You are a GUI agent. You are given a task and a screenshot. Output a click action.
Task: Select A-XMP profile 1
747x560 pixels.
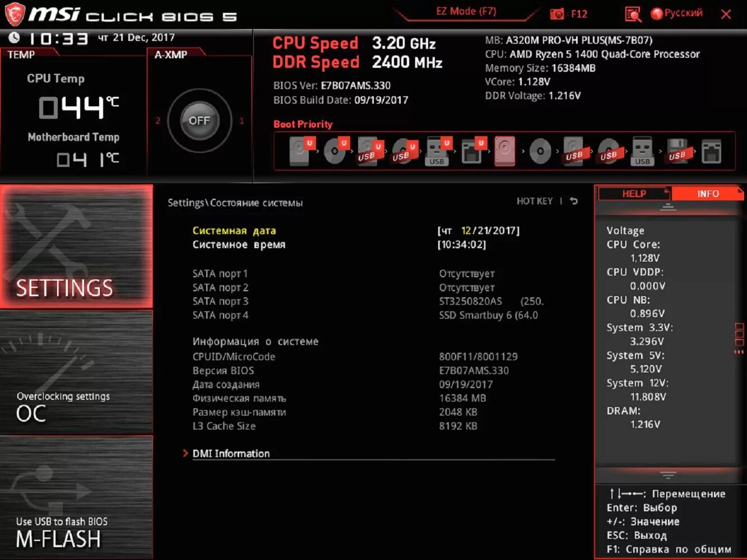coord(242,120)
